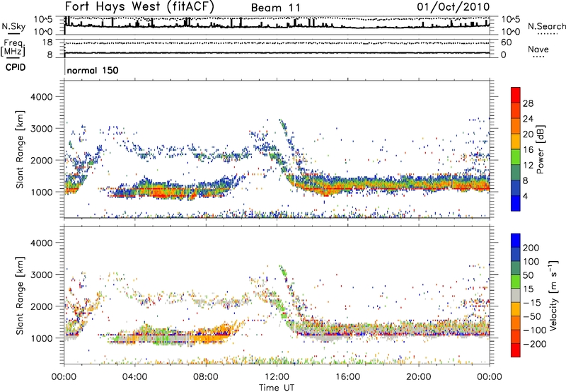Screen dimensions: 566x392
Task: Select the '20:00' time tick label
Action: pyautogui.click(x=419, y=377)
